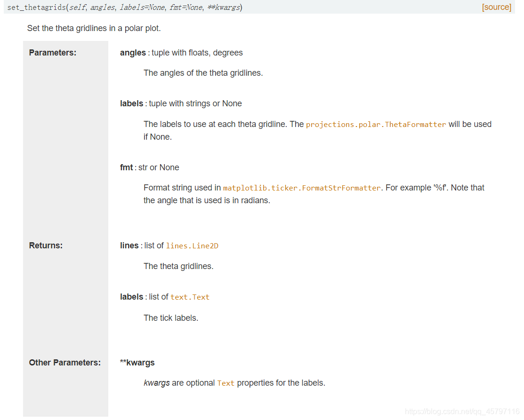Screen dimensions: 524x420
Task: Open the matplotlib.ticker.FormatStrFormatter link
Action: (302, 188)
